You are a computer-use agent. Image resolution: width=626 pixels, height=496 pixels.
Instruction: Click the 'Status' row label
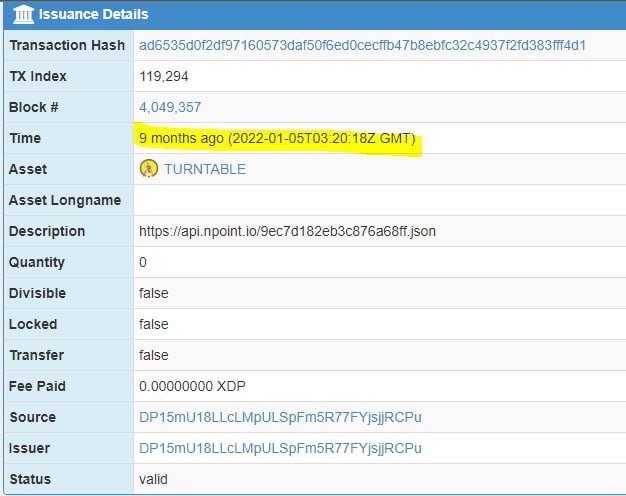point(30,479)
